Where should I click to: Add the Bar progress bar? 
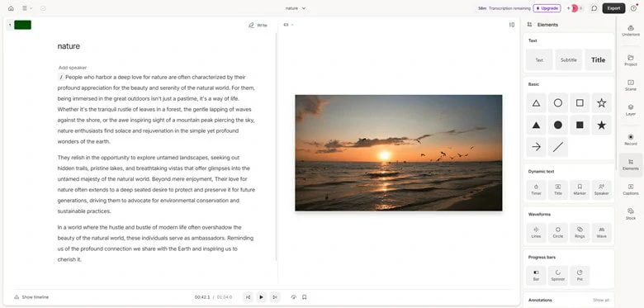[536, 276]
